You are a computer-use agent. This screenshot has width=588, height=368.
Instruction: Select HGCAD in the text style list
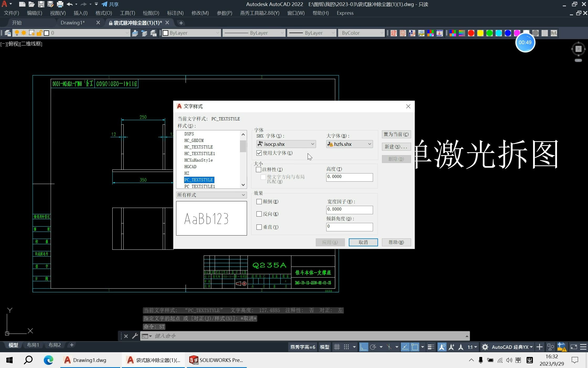click(x=190, y=167)
